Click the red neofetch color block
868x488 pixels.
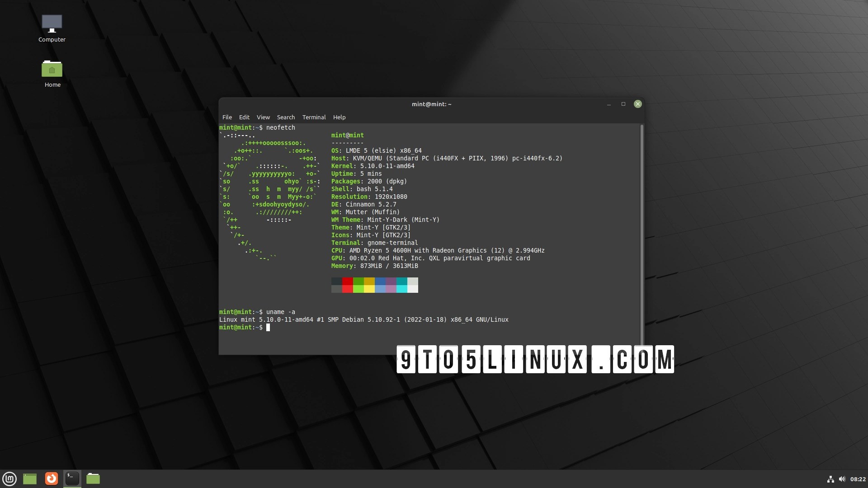coord(347,281)
